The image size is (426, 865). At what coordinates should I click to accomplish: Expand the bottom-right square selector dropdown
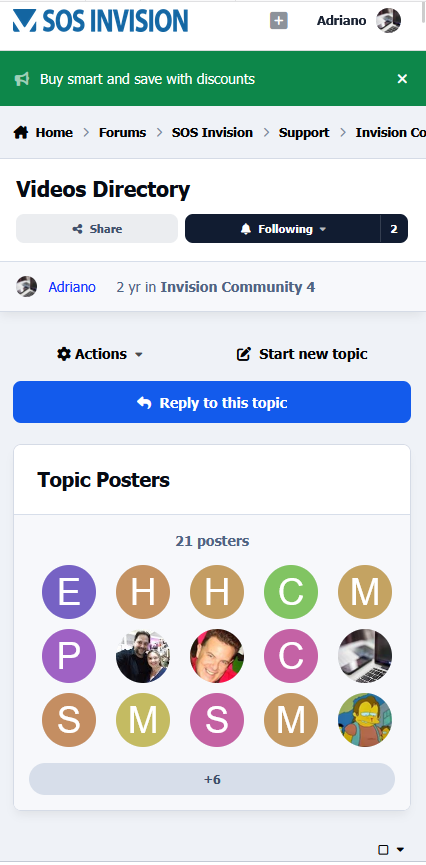pos(391,850)
